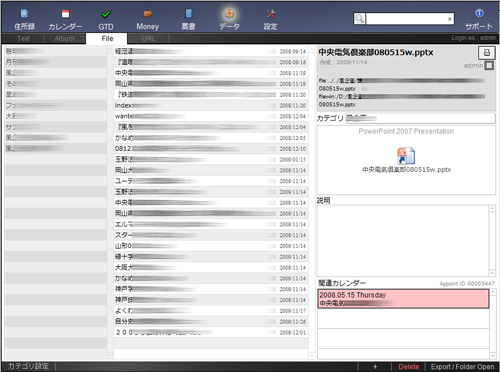
Task: Open the 2008.05.15 Thursday calendar entry
Action: tap(403, 299)
